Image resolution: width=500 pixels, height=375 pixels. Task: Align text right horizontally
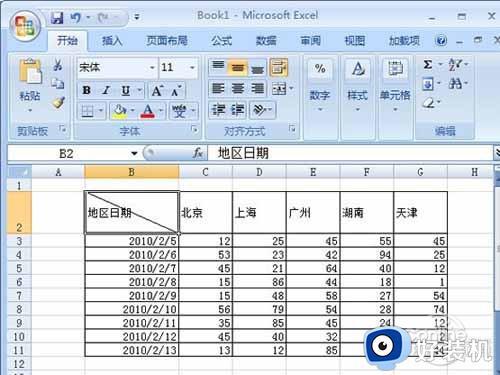(x=257, y=89)
